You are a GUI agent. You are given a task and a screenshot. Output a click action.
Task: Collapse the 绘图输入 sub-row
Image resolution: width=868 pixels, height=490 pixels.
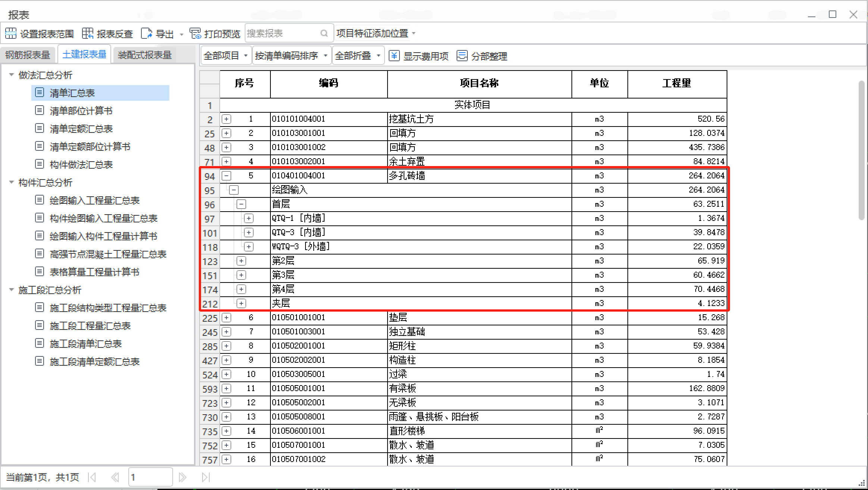pos(234,190)
